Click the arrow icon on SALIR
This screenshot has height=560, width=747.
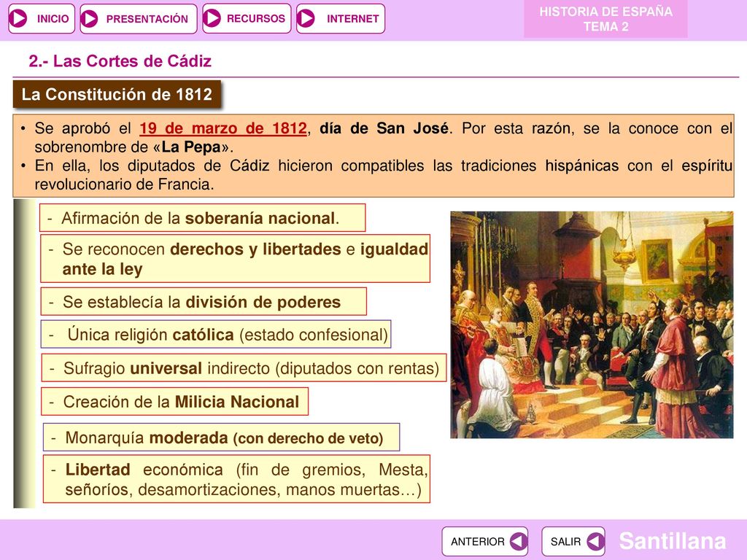click(x=595, y=542)
